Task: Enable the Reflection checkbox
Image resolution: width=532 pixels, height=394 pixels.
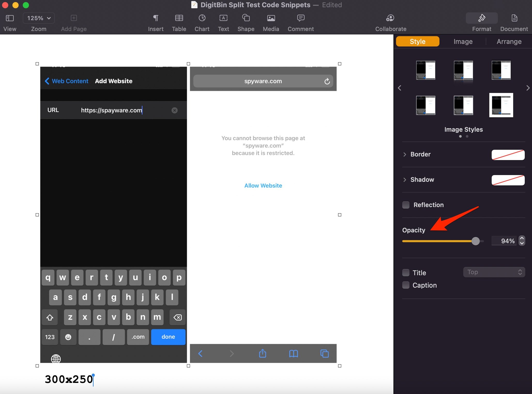Action: click(x=406, y=205)
